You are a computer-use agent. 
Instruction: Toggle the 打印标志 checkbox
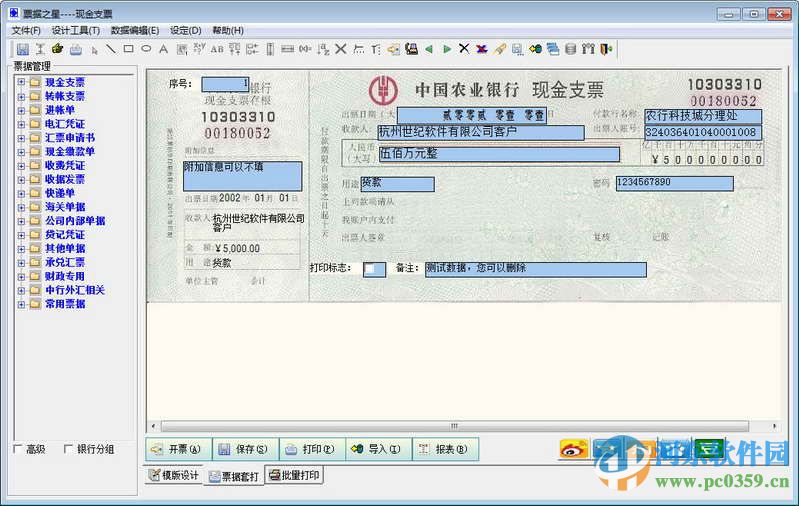click(x=370, y=269)
